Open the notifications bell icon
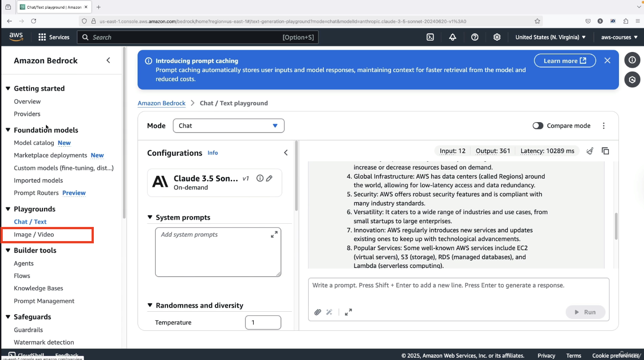This screenshot has width=644, height=360. 452,37
